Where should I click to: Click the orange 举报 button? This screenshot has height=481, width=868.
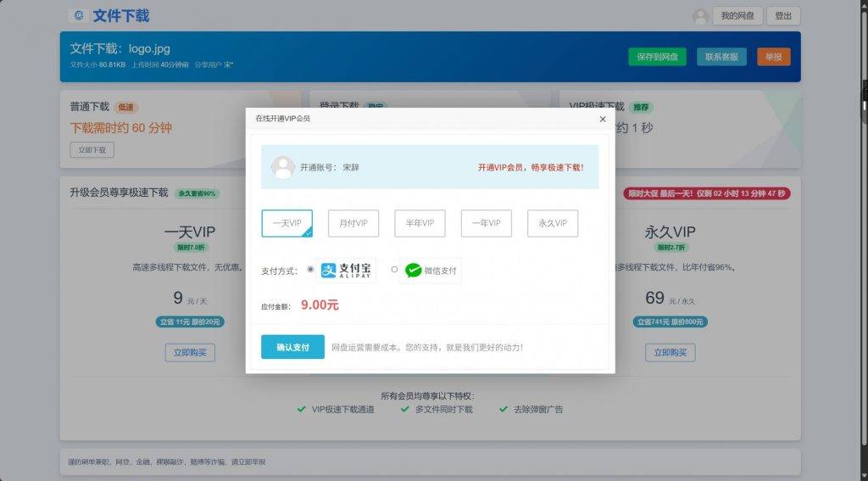773,57
